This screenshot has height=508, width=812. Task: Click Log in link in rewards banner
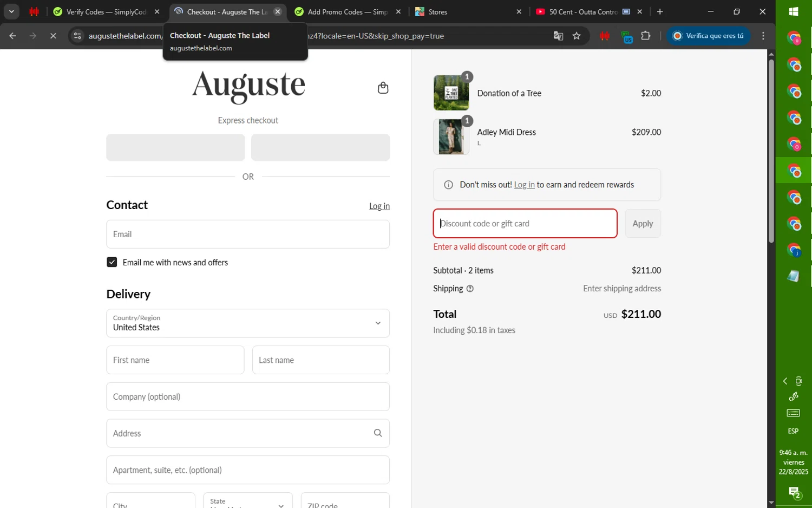pos(524,185)
